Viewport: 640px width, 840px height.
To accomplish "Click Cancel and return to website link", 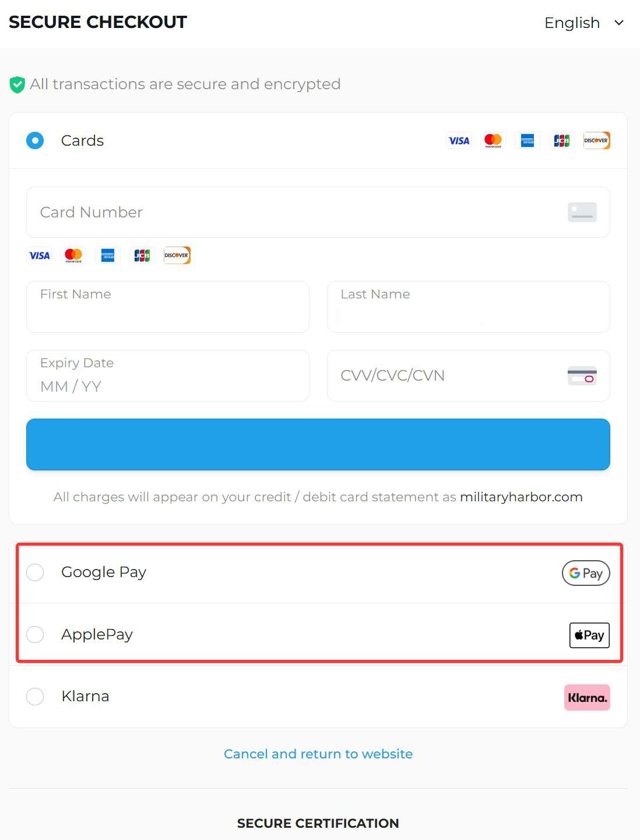I will pos(318,754).
